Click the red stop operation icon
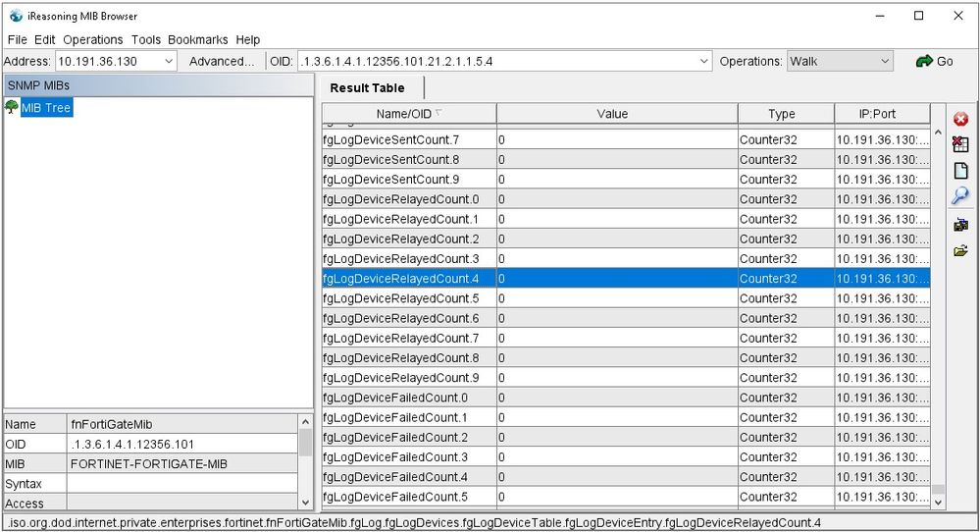Screen dimensions: 980x532 [960, 119]
